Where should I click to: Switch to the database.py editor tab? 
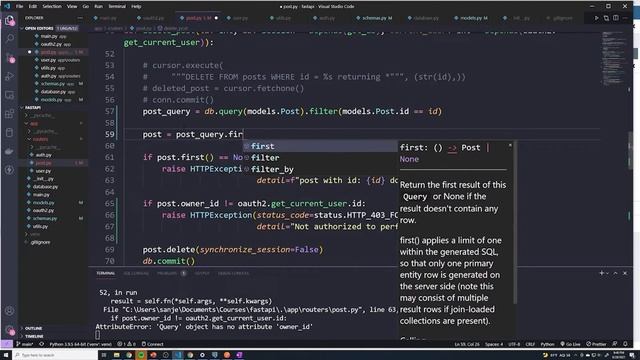425,18
